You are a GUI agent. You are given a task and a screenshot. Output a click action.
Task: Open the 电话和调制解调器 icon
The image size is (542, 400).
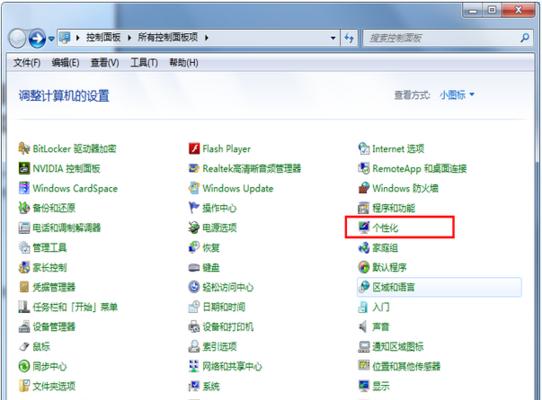point(24,227)
